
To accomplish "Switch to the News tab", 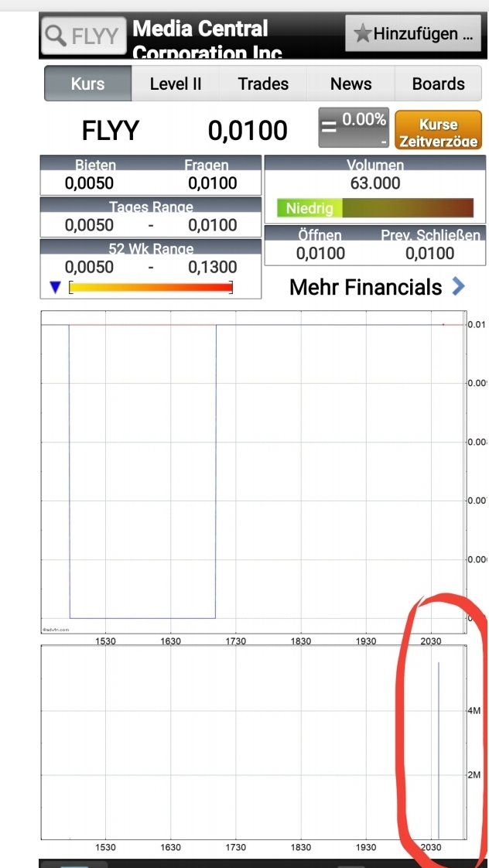I will (x=351, y=83).
